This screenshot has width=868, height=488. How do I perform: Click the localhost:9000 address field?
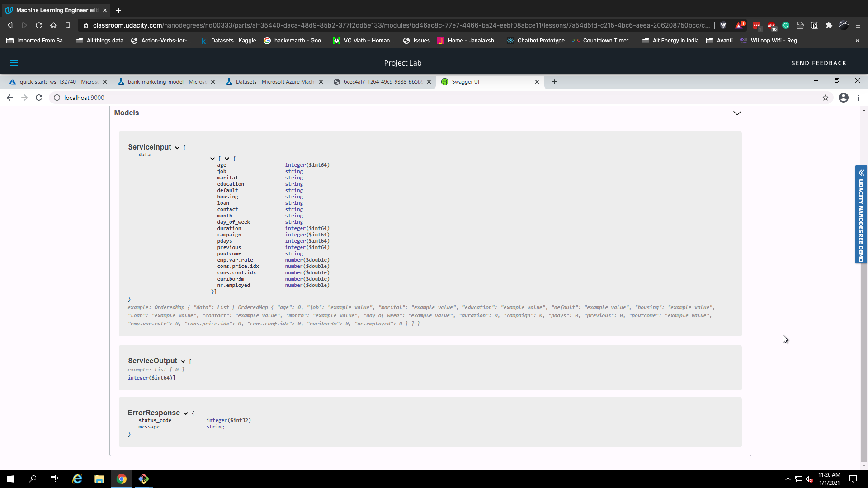click(x=84, y=98)
